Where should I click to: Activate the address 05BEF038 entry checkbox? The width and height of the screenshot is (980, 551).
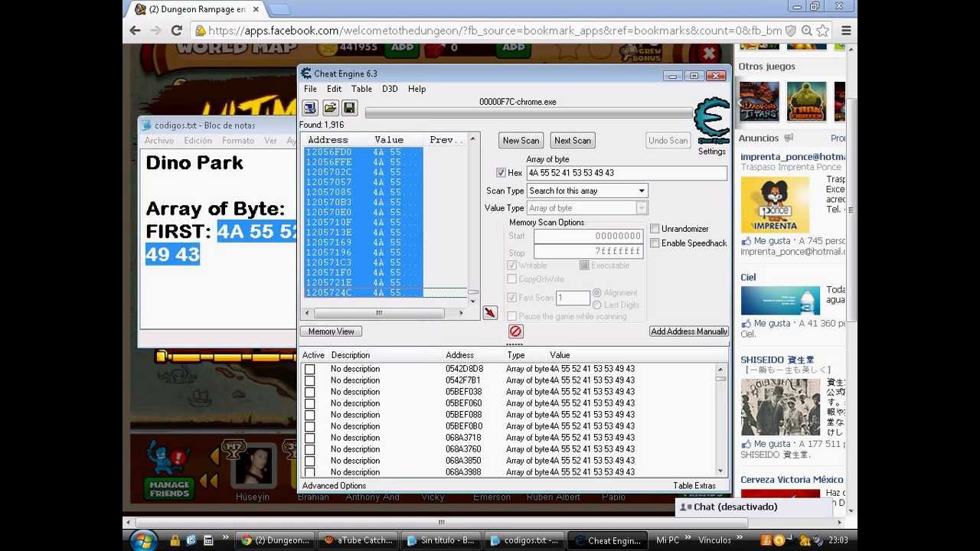tap(309, 392)
